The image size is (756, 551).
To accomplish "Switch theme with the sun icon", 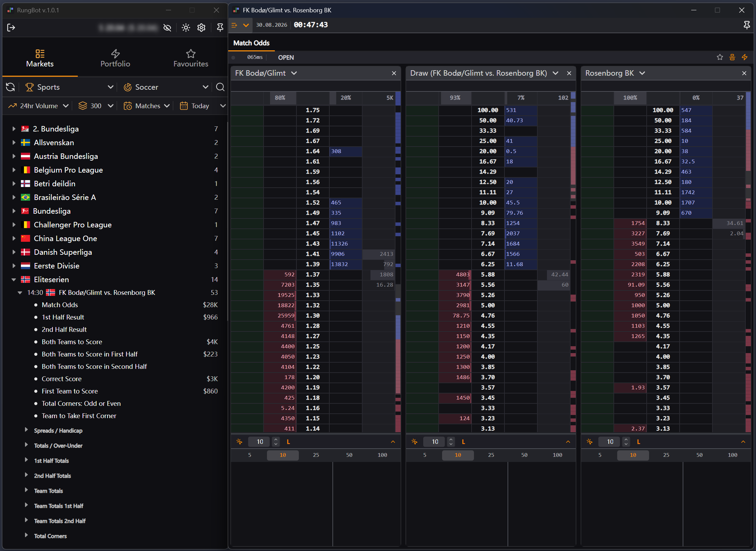I will [186, 28].
